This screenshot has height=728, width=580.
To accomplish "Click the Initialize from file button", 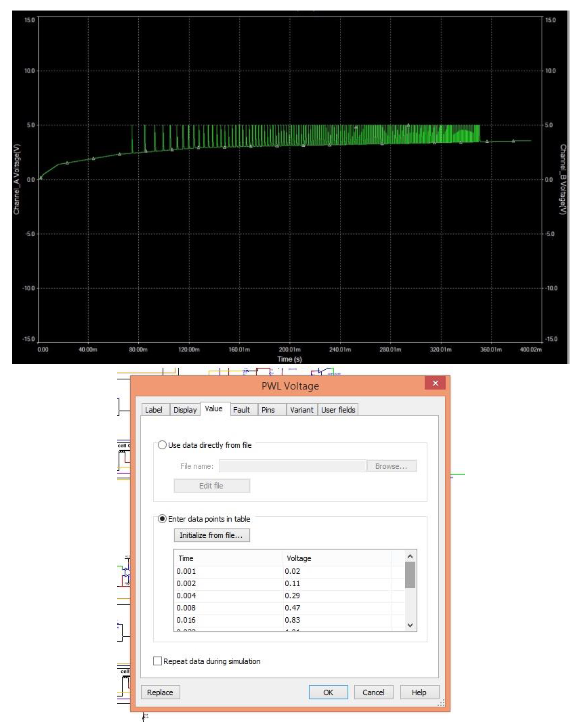I will pos(211,535).
